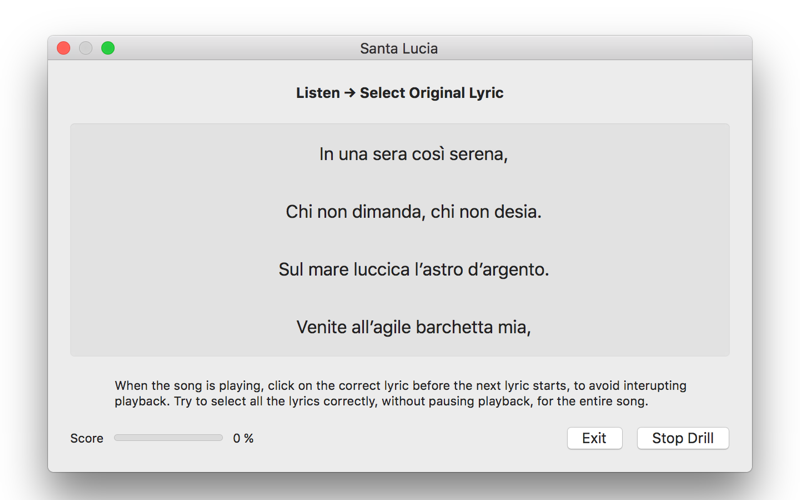
Task: Click the word "Listen" in the heading
Action: pos(318,93)
